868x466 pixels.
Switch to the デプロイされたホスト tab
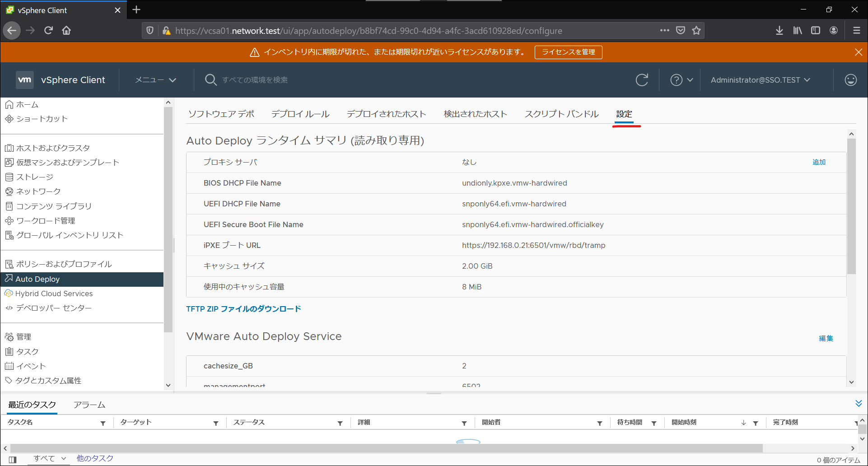point(387,114)
